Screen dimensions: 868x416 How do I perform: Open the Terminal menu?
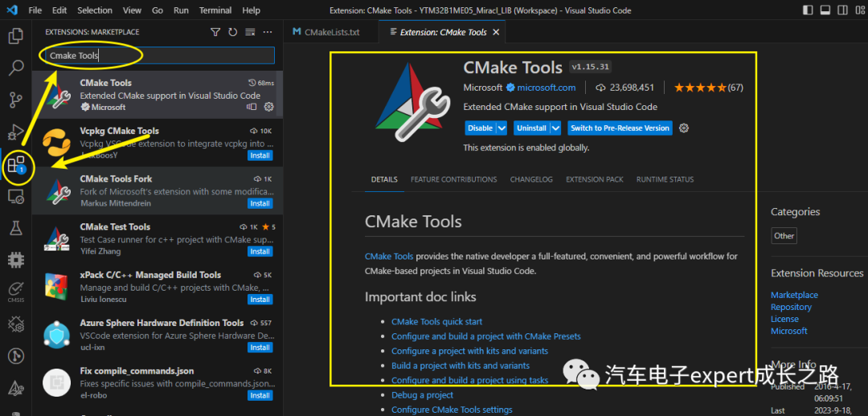215,10
